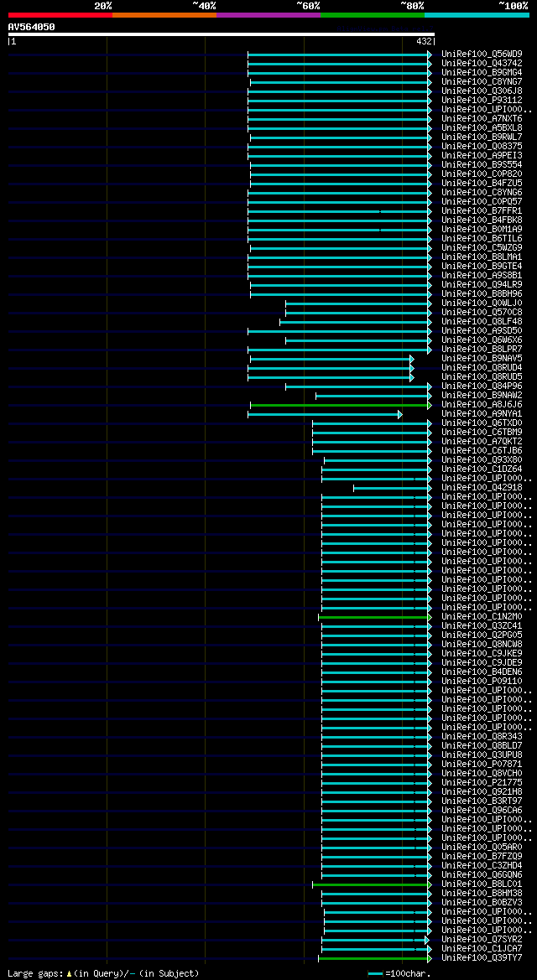537x980 pixels.
Task: Click the UniRef100_Q6W6X6 label
Action: click(482, 340)
